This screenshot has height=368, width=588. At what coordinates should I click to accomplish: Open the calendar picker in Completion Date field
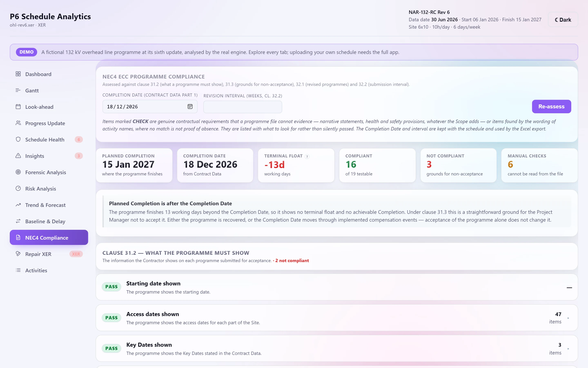[x=190, y=107]
